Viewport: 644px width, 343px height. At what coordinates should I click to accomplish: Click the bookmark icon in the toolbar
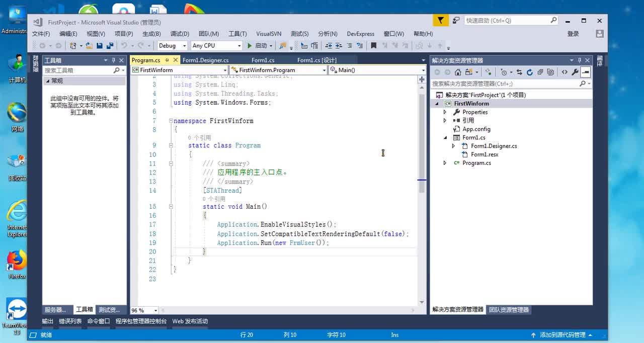(374, 46)
